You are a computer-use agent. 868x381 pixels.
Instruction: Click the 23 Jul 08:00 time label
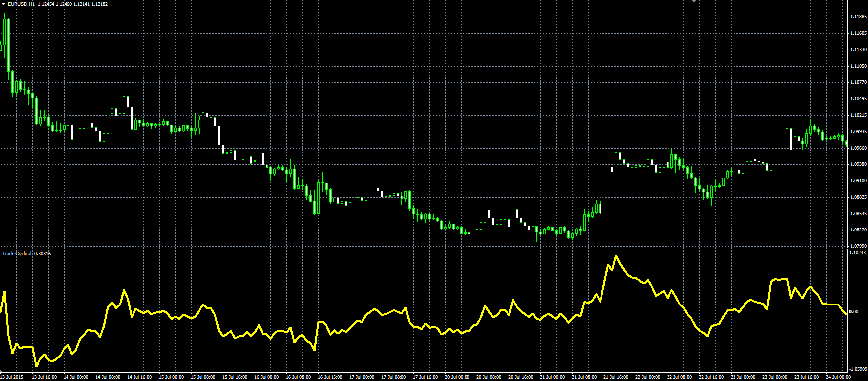(775, 377)
